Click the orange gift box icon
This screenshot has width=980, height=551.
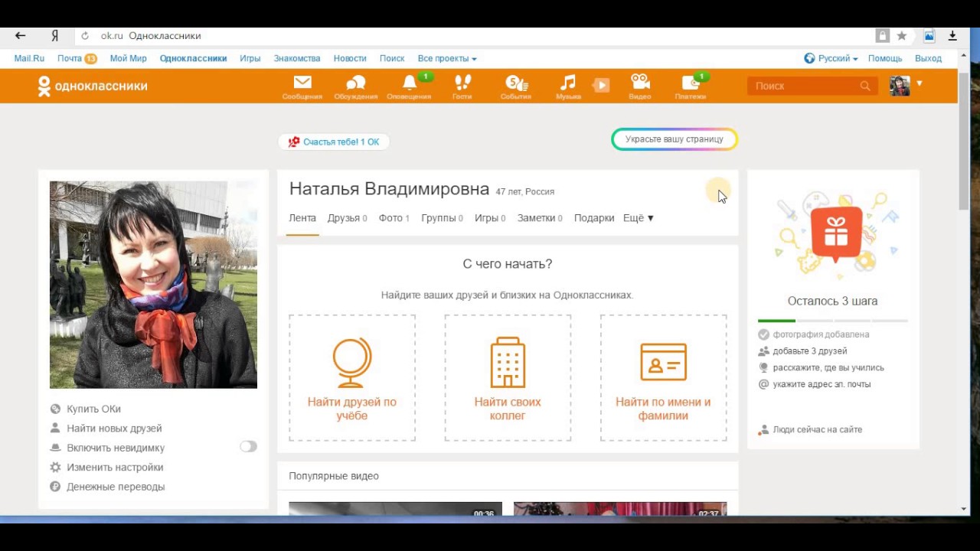coord(836,233)
